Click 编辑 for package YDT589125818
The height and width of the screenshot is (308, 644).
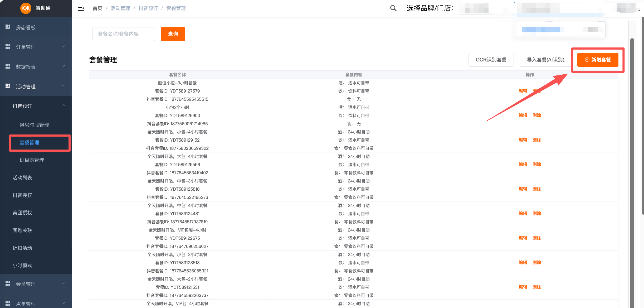(x=523, y=189)
